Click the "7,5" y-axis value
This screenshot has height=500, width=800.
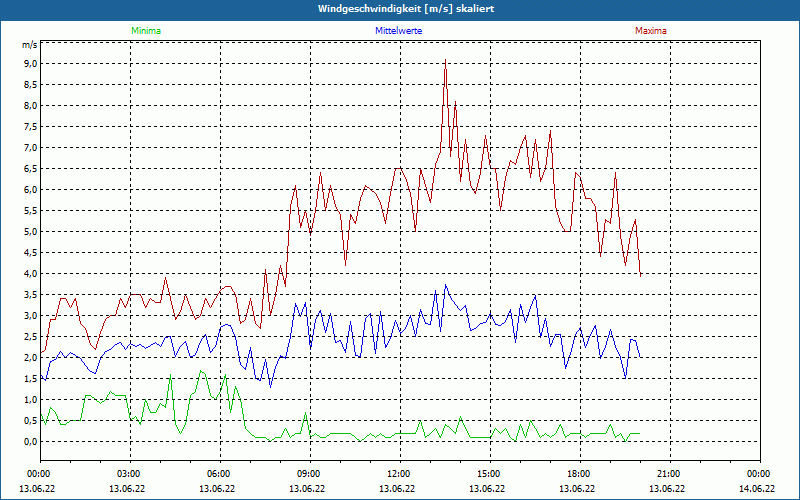tap(31, 127)
